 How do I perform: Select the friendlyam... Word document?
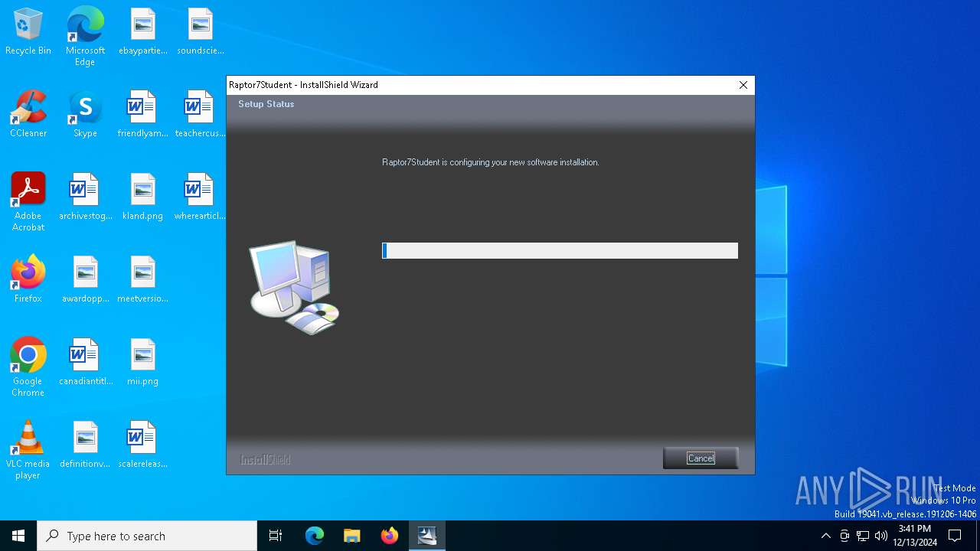(x=142, y=115)
